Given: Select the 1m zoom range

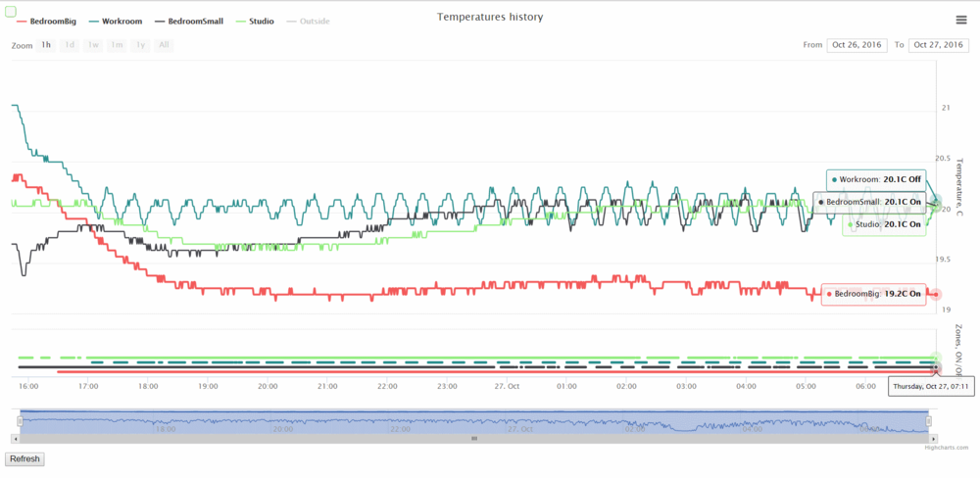Looking at the screenshot, I should (x=117, y=45).
